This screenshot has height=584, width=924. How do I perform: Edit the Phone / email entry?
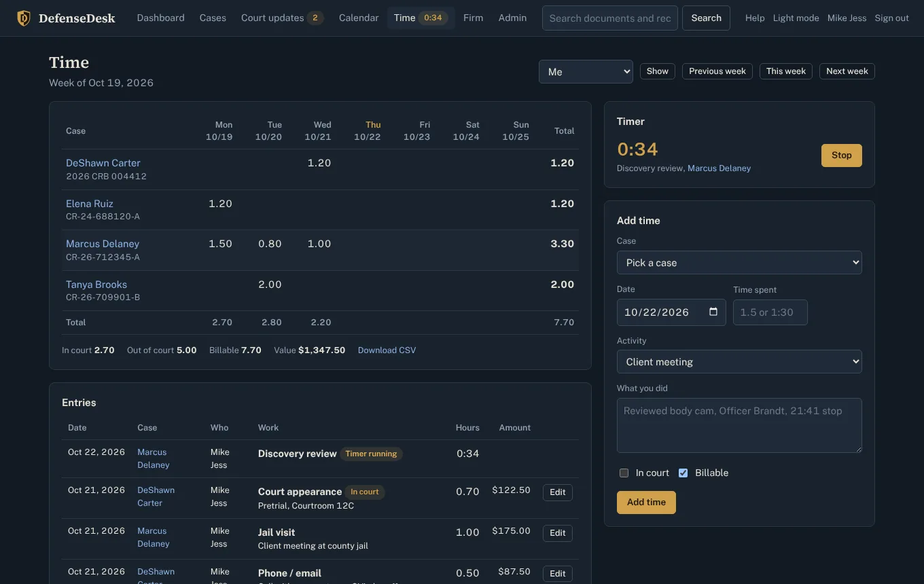coord(557,574)
